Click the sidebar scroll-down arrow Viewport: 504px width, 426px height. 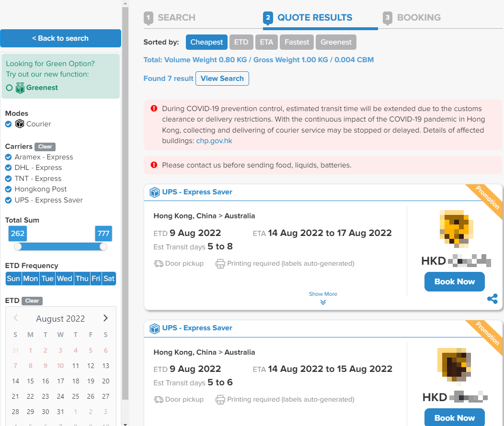click(126, 424)
